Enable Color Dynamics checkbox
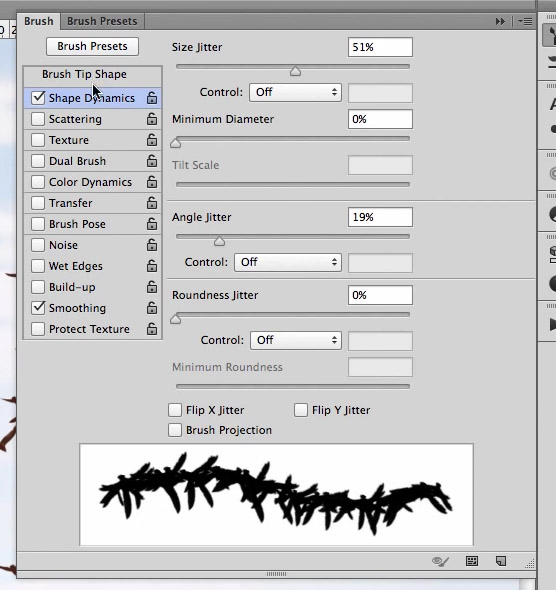Image resolution: width=556 pixels, height=590 pixels. (38, 182)
